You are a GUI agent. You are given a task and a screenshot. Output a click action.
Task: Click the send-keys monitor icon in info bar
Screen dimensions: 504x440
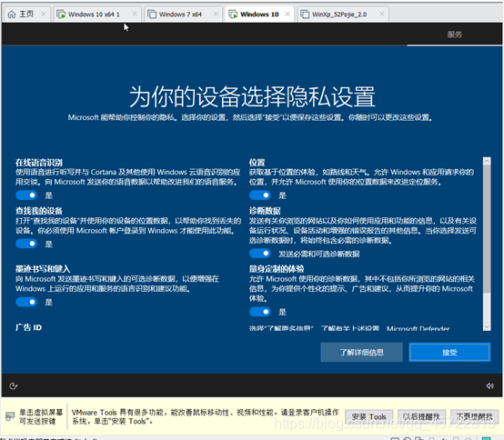tap(10, 416)
